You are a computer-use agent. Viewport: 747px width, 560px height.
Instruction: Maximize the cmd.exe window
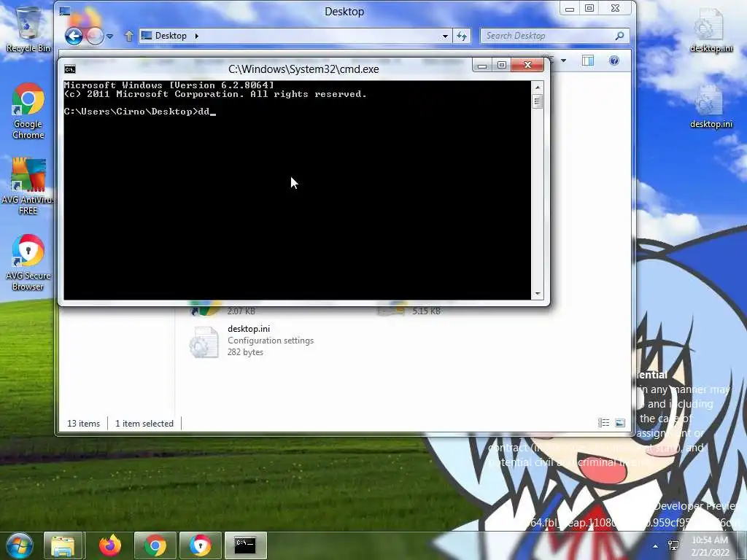coord(502,65)
